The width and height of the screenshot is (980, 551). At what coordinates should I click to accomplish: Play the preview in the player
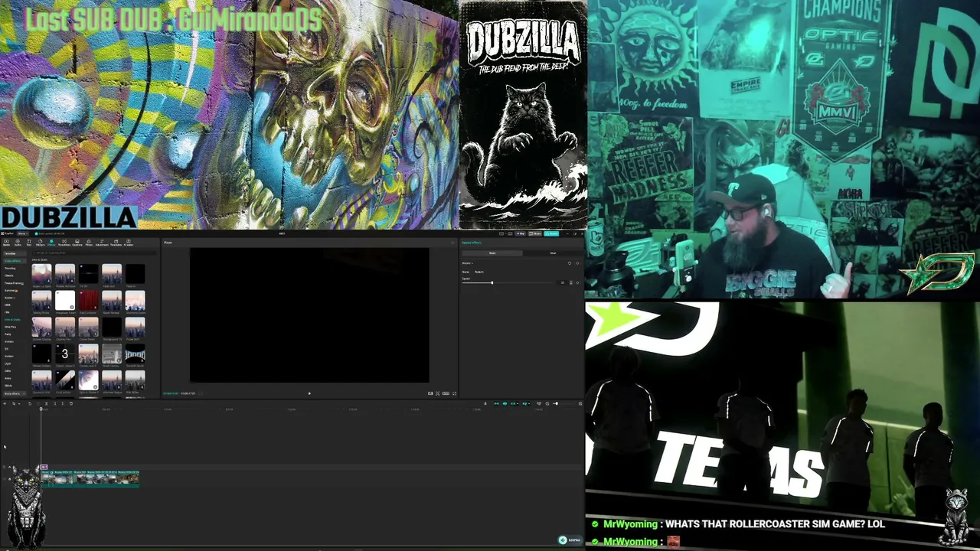click(x=309, y=393)
